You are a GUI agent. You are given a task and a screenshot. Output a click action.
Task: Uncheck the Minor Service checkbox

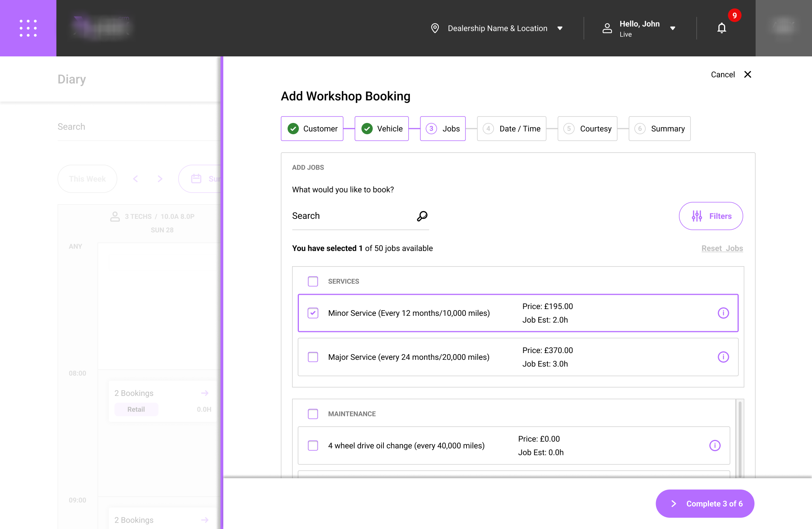[x=313, y=313]
